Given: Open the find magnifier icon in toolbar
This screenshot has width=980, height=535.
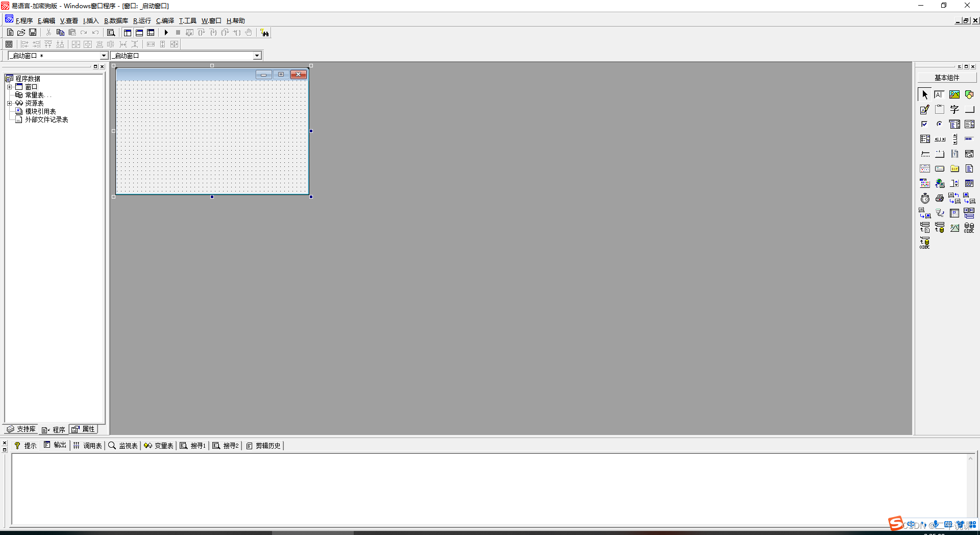Looking at the screenshot, I should (x=111, y=32).
